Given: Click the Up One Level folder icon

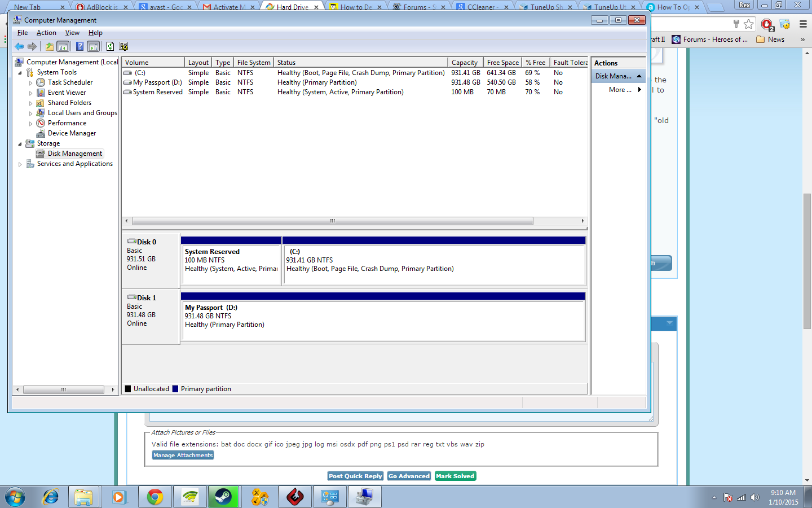Looking at the screenshot, I should coord(50,46).
